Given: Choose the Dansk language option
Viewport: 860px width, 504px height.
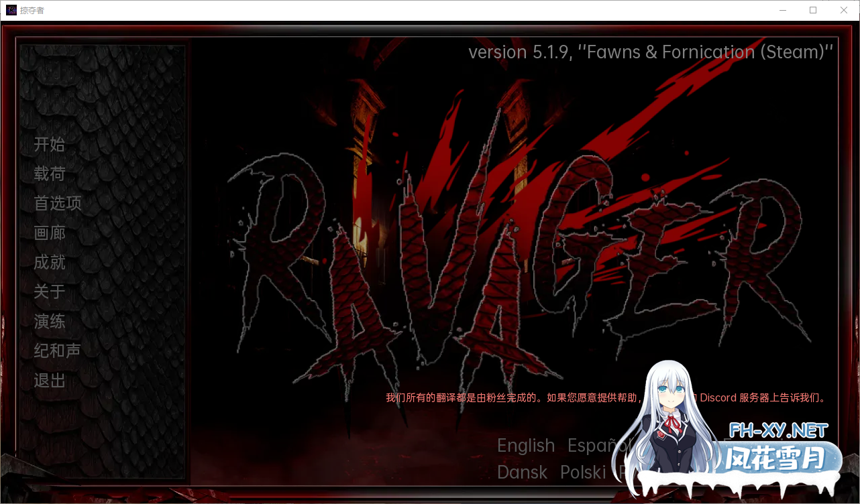Looking at the screenshot, I should pyautogui.click(x=522, y=472).
